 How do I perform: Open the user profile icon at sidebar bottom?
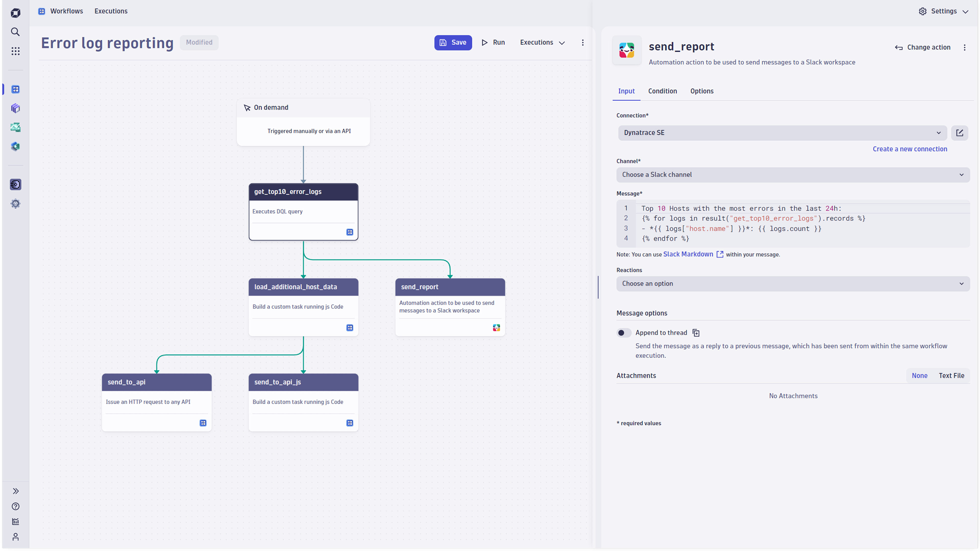click(x=15, y=537)
